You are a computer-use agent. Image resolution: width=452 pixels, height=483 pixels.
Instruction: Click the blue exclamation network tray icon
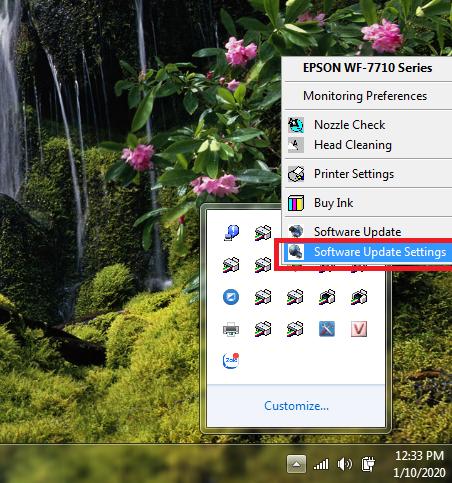click(x=231, y=232)
